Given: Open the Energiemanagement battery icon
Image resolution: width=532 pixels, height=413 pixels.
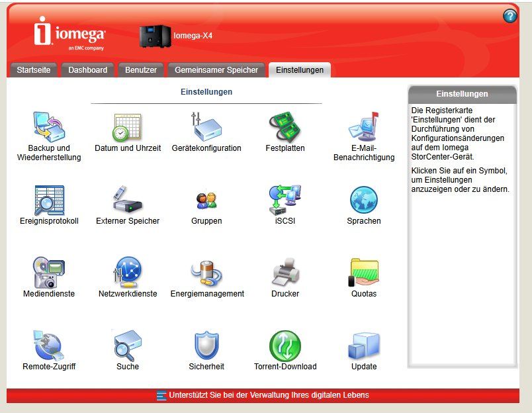Looking at the screenshot, I should click(x=206, y=273).
